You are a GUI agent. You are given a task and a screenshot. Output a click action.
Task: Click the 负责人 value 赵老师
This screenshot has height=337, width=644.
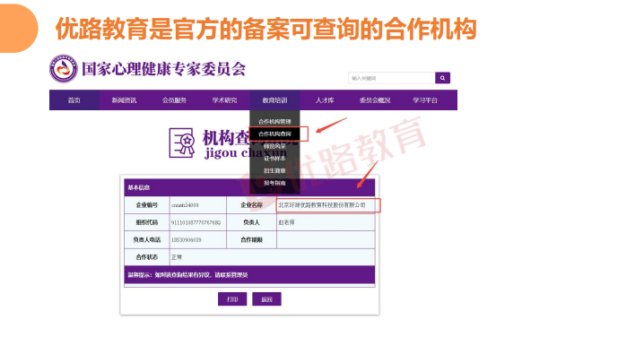[x=286, y=222]
